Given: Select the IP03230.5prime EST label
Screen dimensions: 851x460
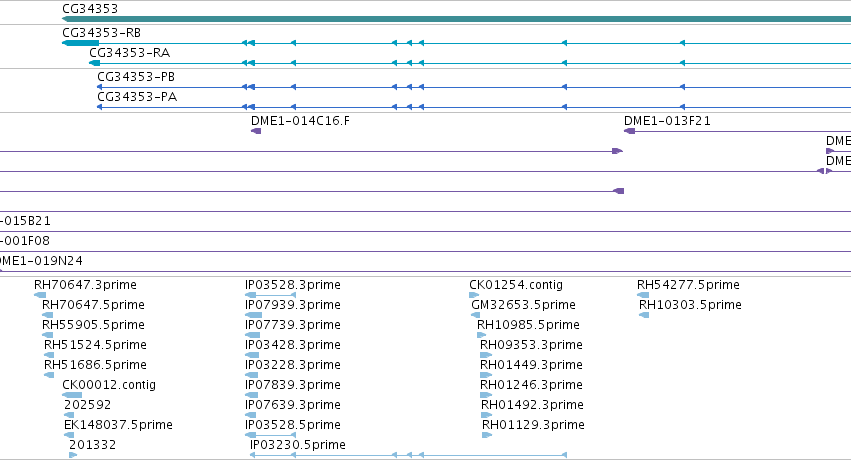Looking at the screenshot, I should [x=297, y=445].
